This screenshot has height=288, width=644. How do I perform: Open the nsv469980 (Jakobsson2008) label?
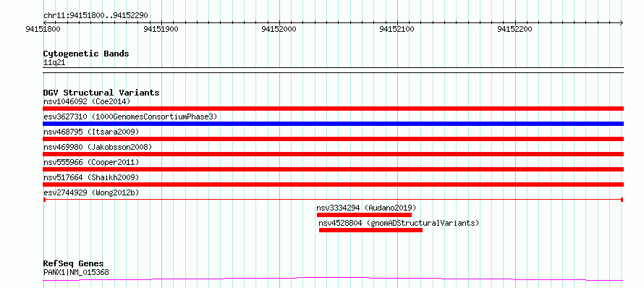tap(98, 147)
